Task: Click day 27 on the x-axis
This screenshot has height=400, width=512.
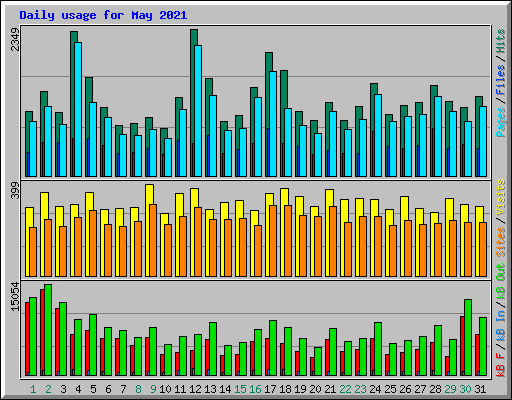Action: [x=420, y=389]
